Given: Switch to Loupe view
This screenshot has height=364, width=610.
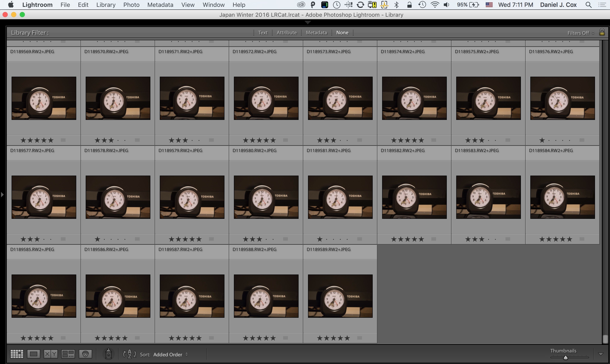Looking at the screenshot, I should (33, 354).
